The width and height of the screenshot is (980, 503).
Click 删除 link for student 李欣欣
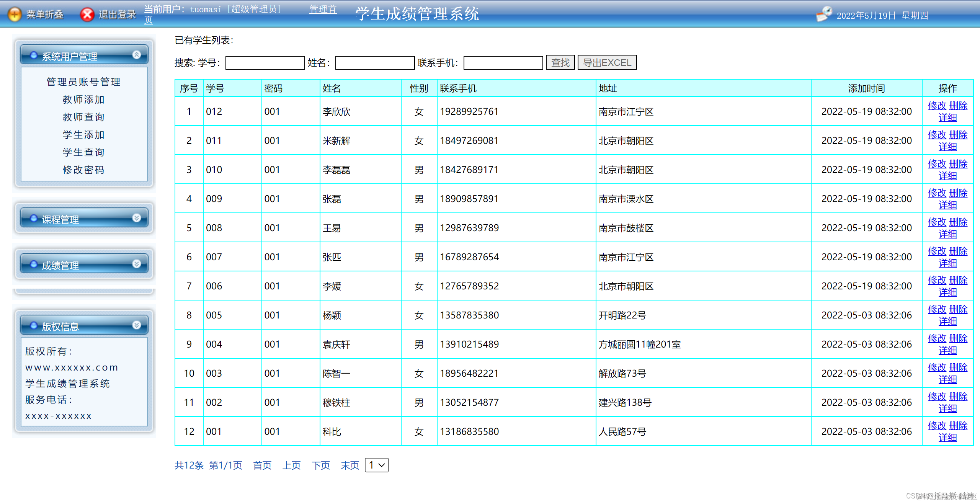[x=958, y=106]
